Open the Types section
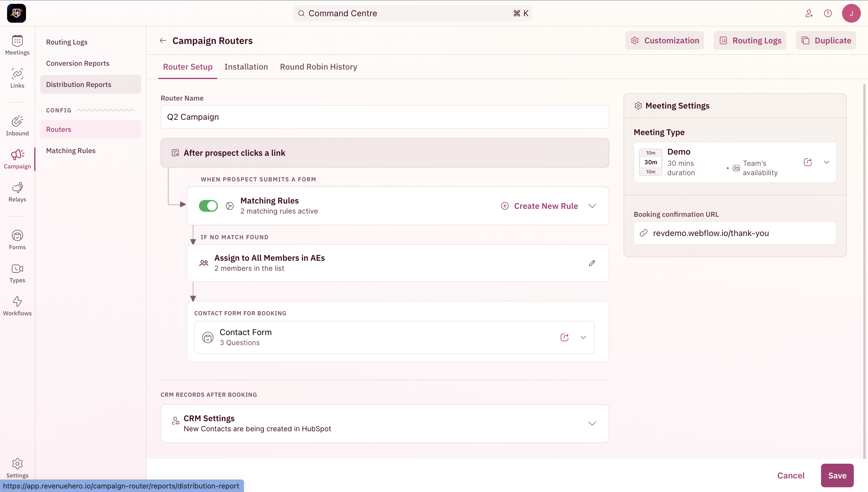This screenshot has width=868, height=492. tap(17, 273)
